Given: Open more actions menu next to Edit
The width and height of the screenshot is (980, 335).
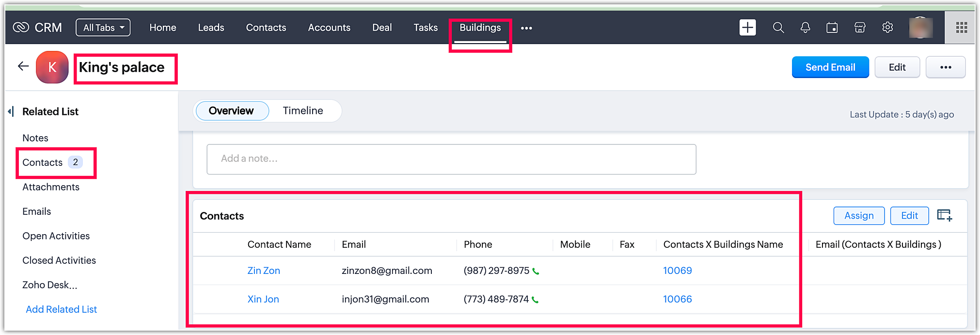Looking at the screenshot, I should pos(945,67).
